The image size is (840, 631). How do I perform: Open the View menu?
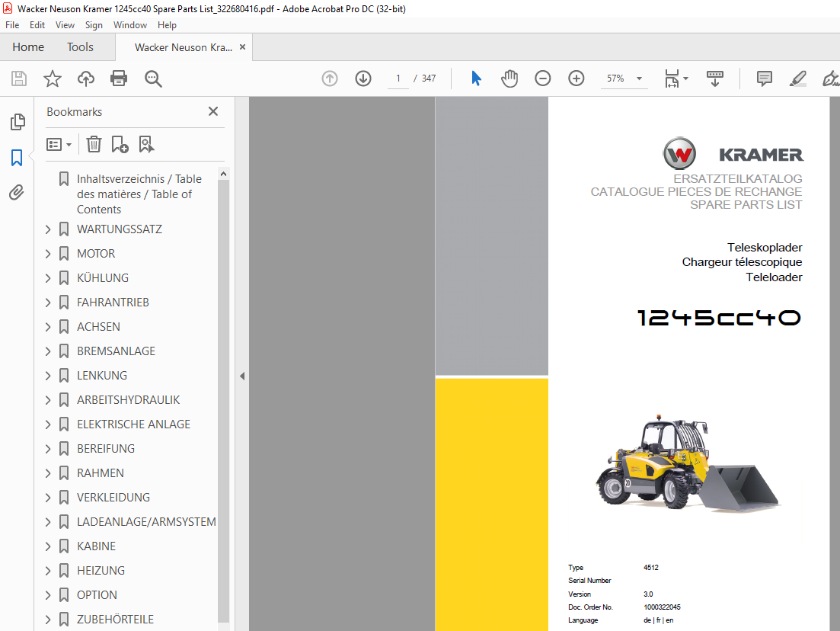pos(65,25)
